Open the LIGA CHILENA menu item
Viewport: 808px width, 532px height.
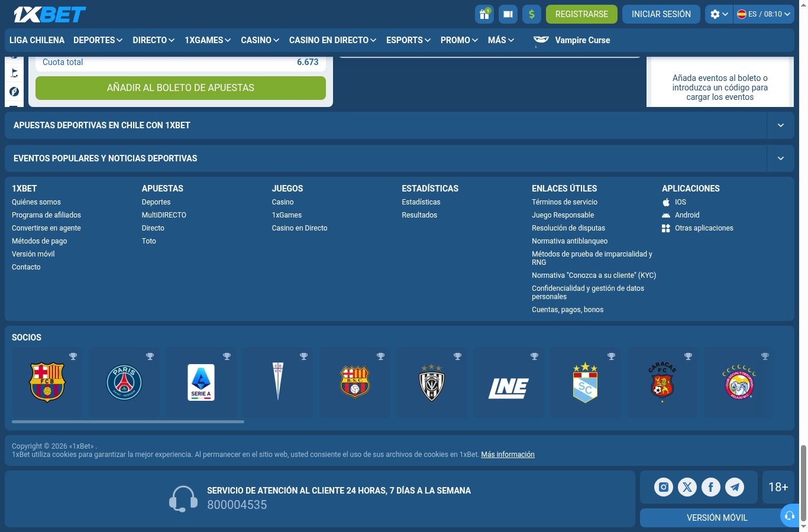pyautogui.click(x=37, y=40)
